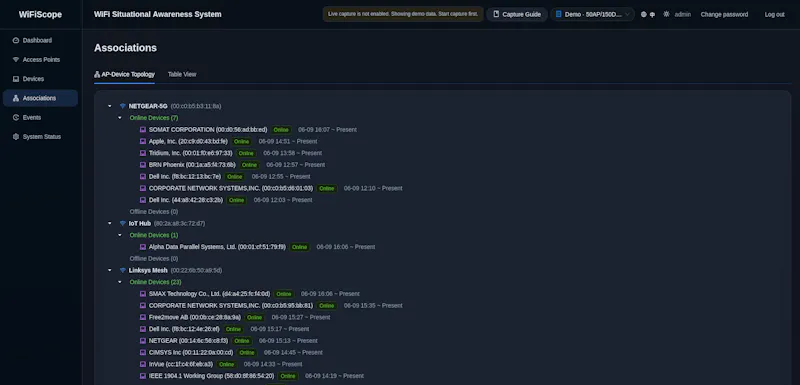Collapse the NETGEAR-5G tree node
Screen dimensions: 800x385
(x=110, y=106)
